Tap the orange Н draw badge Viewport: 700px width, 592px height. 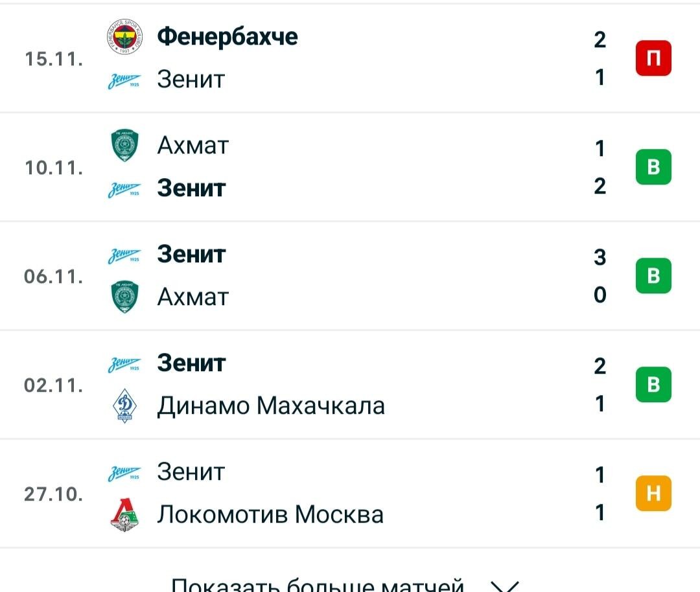tap(653, 493)
